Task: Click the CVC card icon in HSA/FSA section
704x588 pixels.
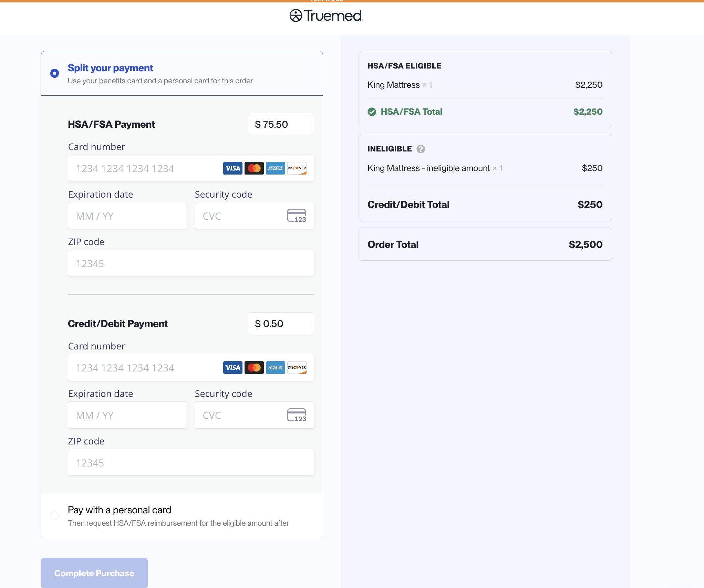Action: click(297, 216)
